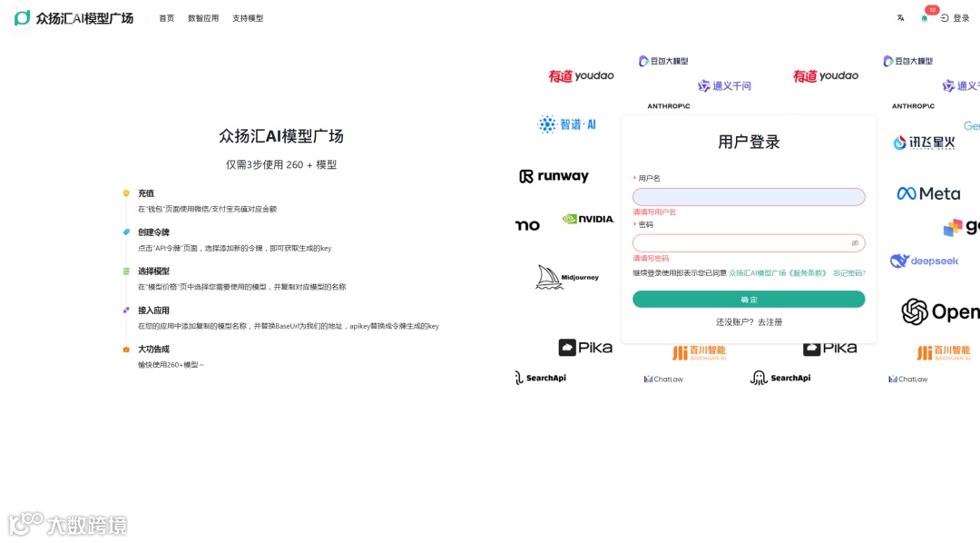Open the 数智应用 menu item
The height and width of the screenshot is (543, 980).
click(x=203, y=18)
